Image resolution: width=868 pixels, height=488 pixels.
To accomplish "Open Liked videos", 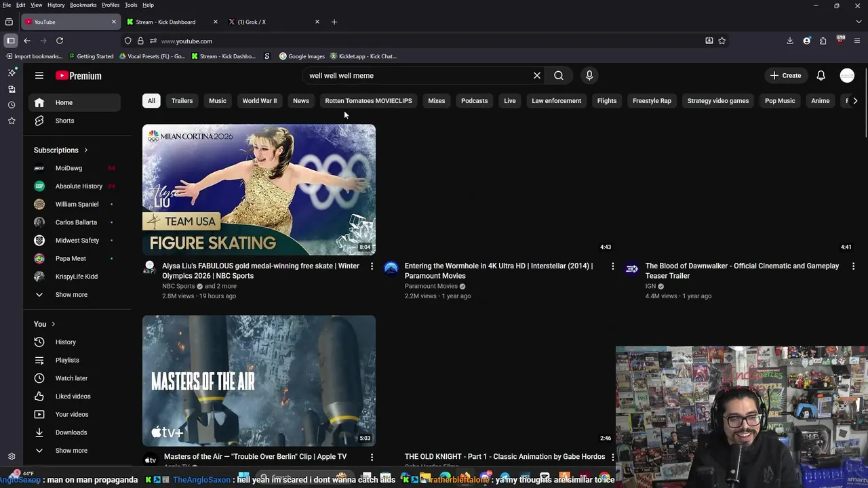I will point(75,396).
